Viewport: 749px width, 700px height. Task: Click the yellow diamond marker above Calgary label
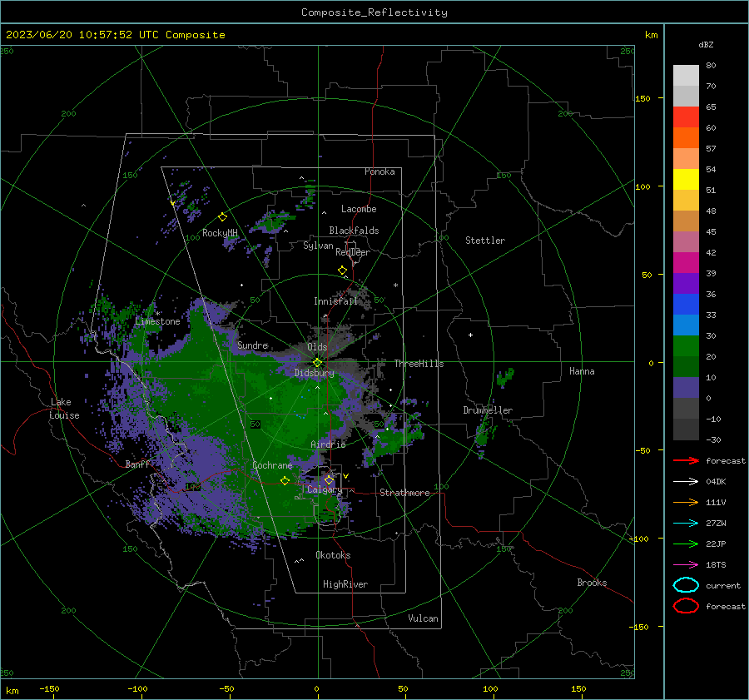tap(329, 479)
